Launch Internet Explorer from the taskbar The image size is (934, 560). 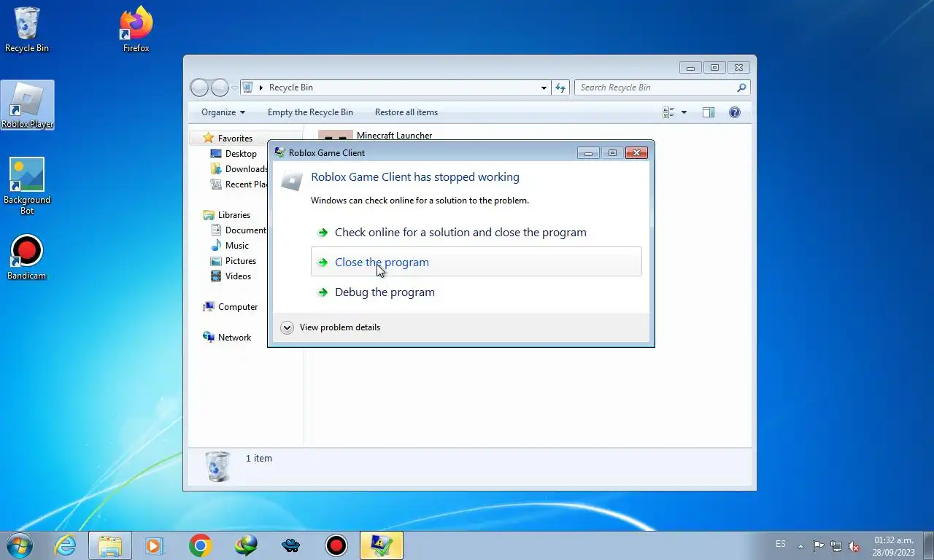[x=66, y=545]
